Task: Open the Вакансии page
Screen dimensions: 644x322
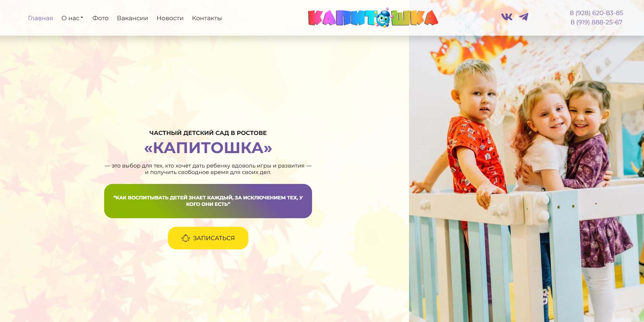Action: pos(133,18)
